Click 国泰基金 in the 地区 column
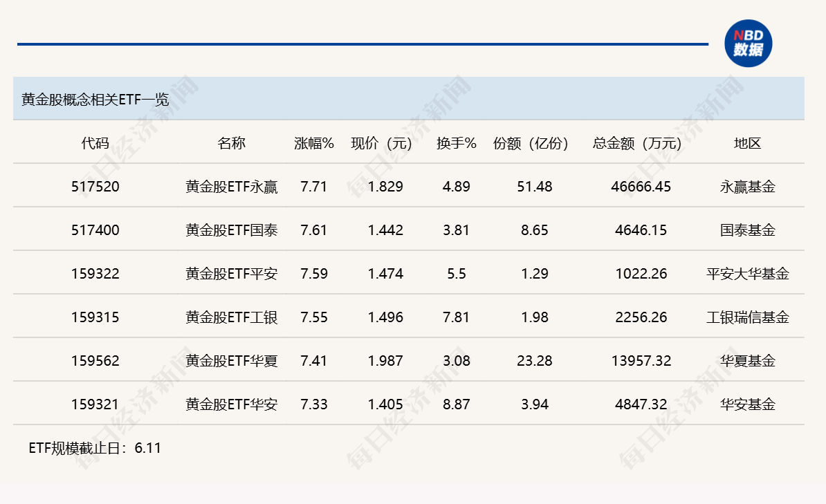The image size is (826, 504). point(748,230)
